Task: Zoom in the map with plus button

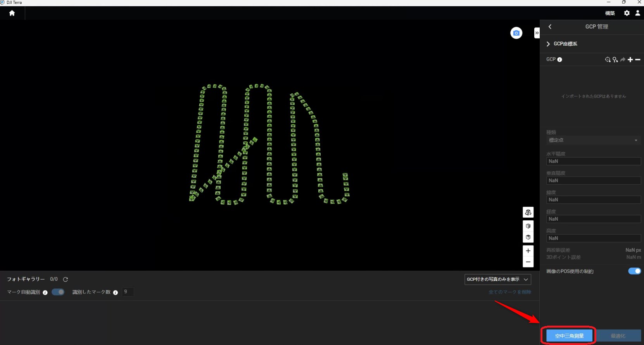Action: [528, 251]
